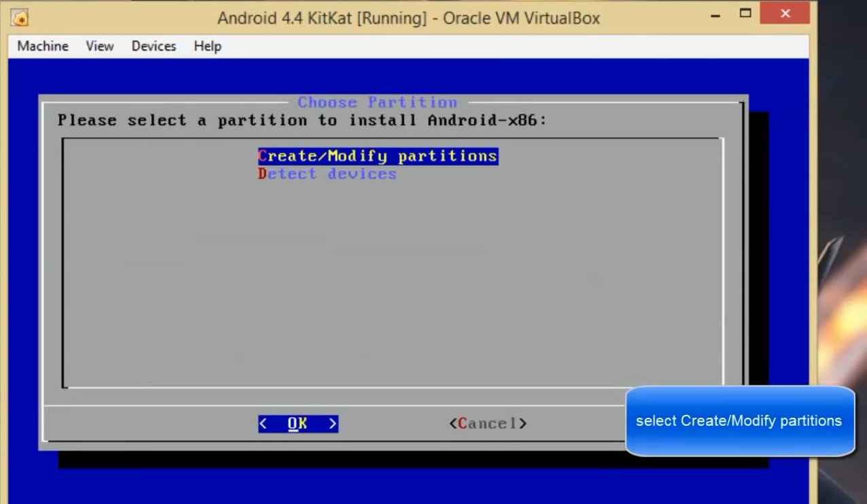Open the View menu

(100, 46)
